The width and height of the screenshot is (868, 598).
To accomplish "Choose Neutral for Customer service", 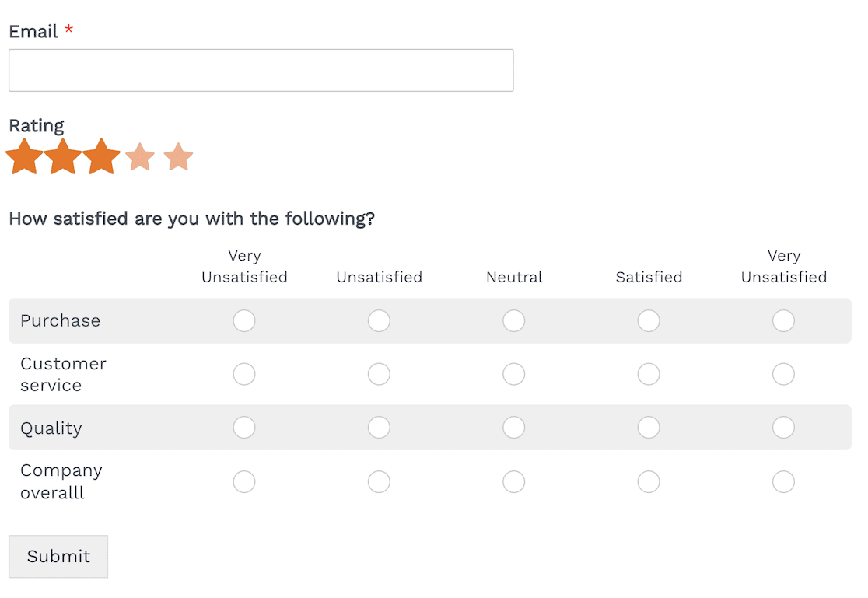I will [513, 374].
